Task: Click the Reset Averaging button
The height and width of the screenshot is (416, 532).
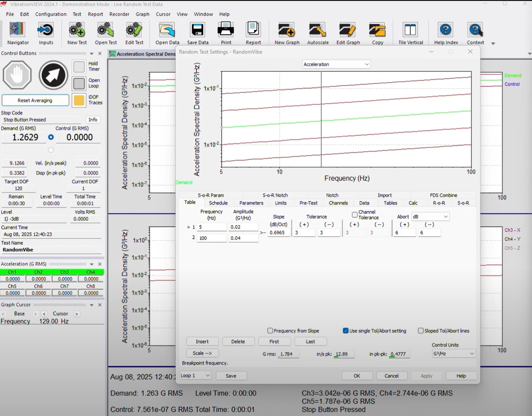Action: pyautogui.click(x=35, y=100)
